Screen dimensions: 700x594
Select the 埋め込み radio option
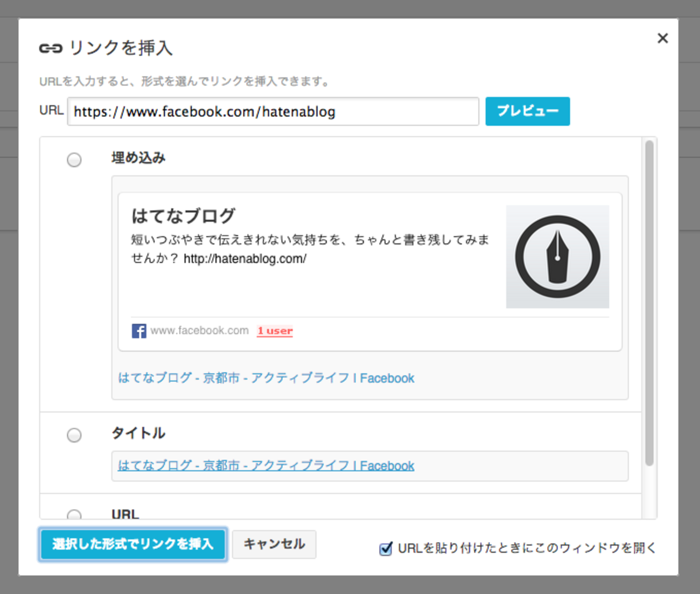(74, 160)
